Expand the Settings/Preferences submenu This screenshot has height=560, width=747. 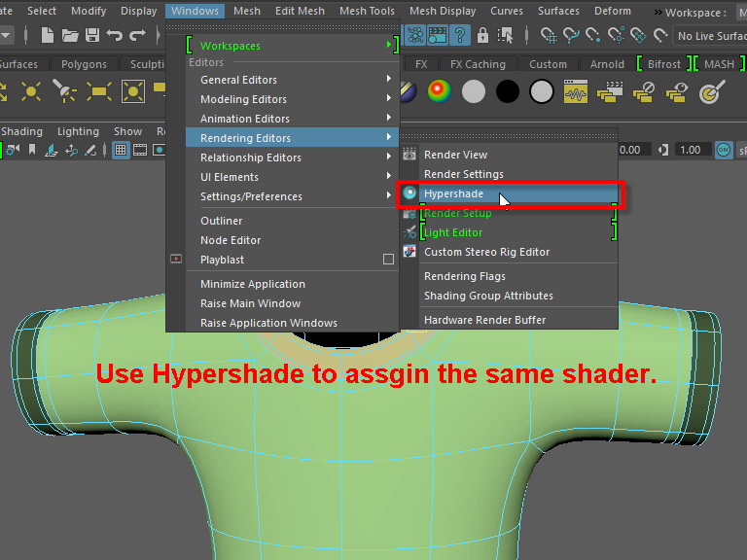(x=292, y=196)
